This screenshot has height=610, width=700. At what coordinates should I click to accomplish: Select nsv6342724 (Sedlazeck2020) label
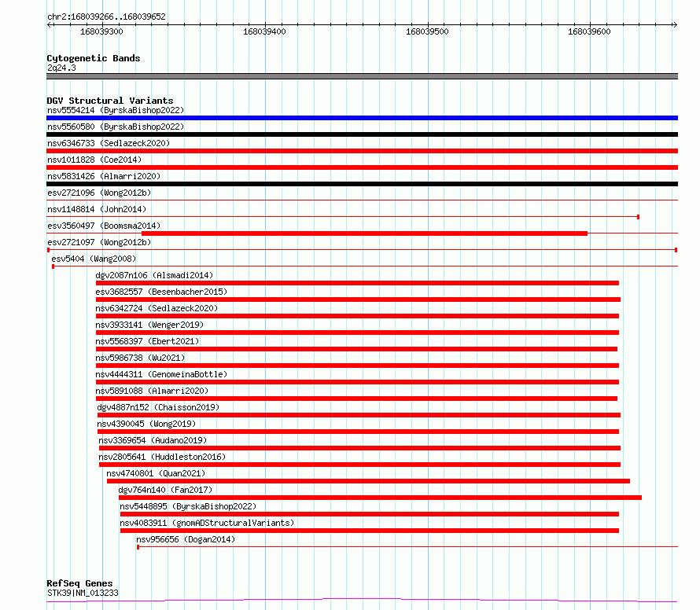coord(157,308)
